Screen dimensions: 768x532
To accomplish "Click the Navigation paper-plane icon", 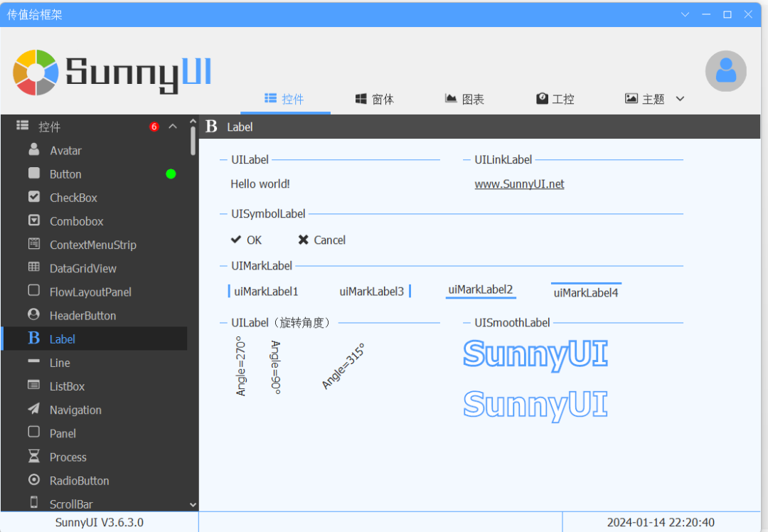I will [34, 408].
